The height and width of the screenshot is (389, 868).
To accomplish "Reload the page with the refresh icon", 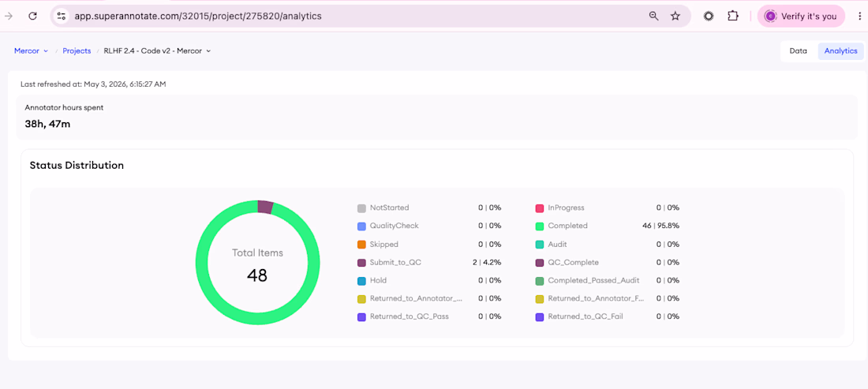I will coord(32,16).
